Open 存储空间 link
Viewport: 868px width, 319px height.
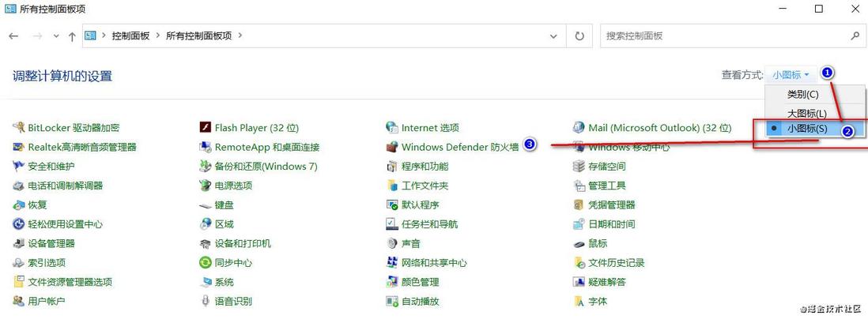click(x=606, y=167)
